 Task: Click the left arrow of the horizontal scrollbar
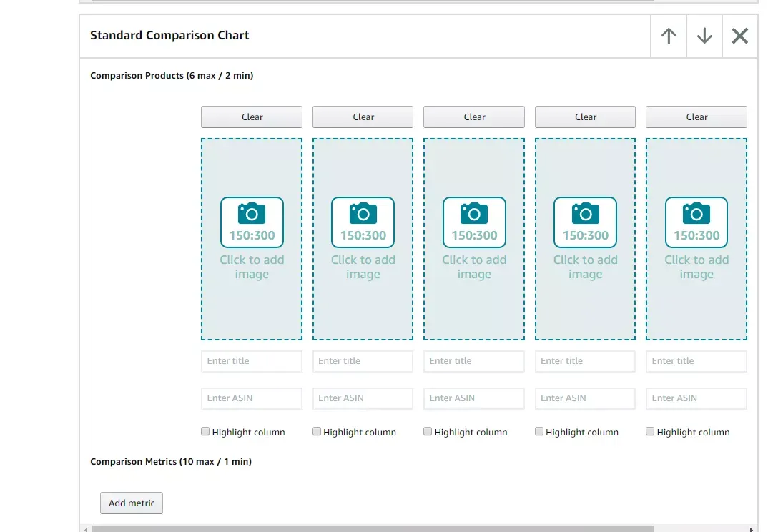tap(86, 529)
